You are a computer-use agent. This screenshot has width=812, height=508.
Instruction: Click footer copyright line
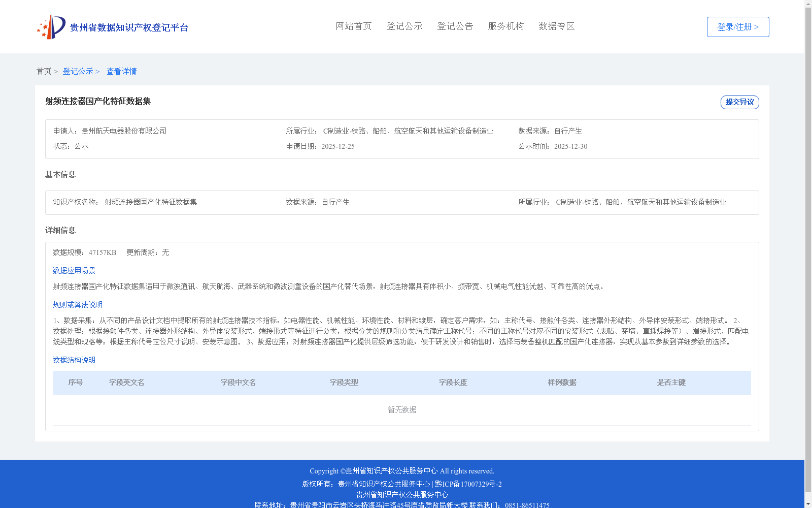(402, 471)
